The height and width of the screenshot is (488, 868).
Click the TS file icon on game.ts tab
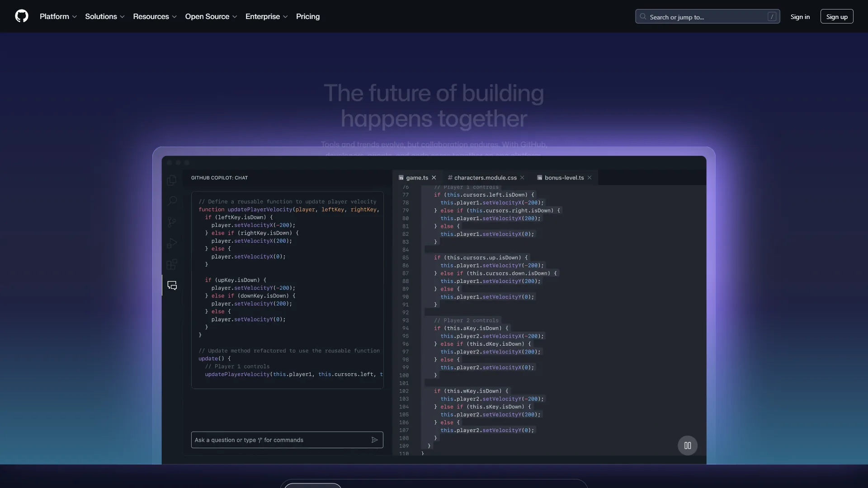pos(401,178)
